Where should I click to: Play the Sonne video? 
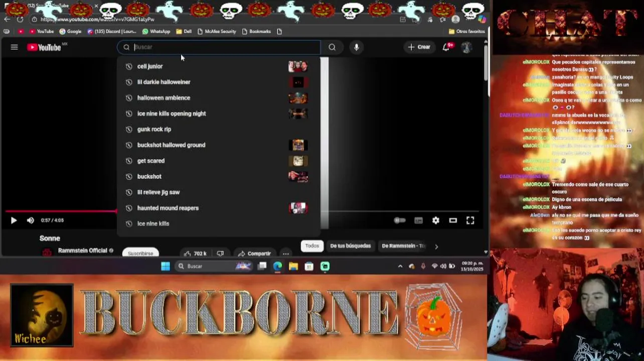pos(14,220)
